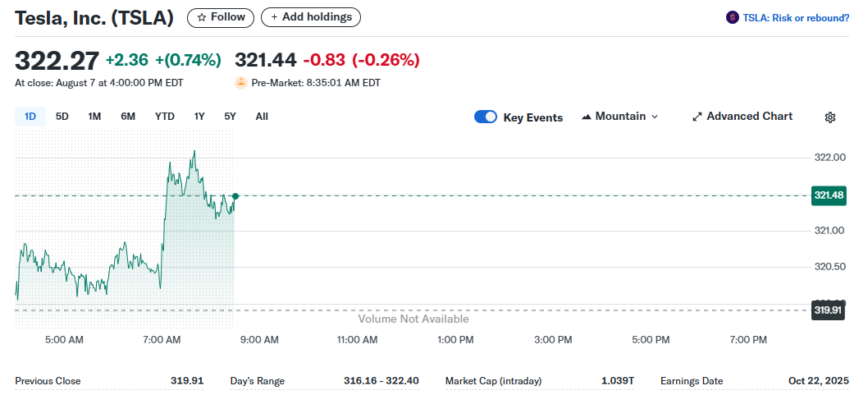The image size is (868, 395).
Task: Open the Advanced Chart view
Action: [x=742, y=117]
